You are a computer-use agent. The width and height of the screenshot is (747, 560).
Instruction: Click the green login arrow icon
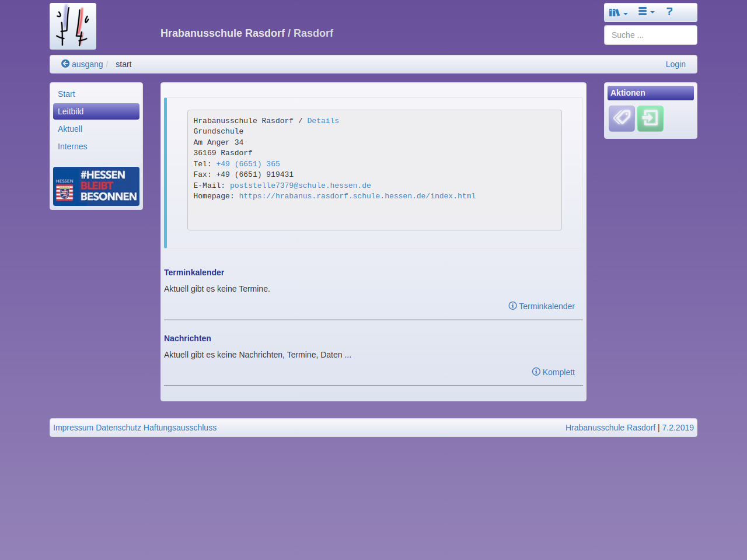click(650, 118)
